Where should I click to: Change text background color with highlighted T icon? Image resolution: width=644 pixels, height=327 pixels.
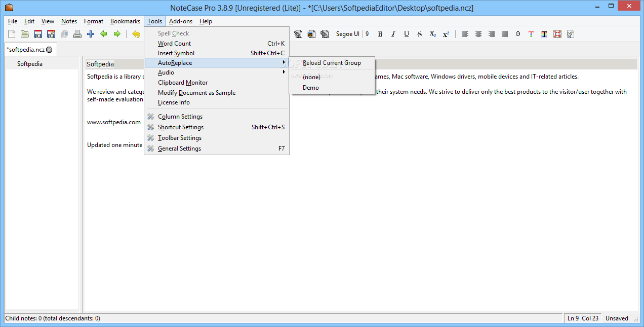click(544, 34)
